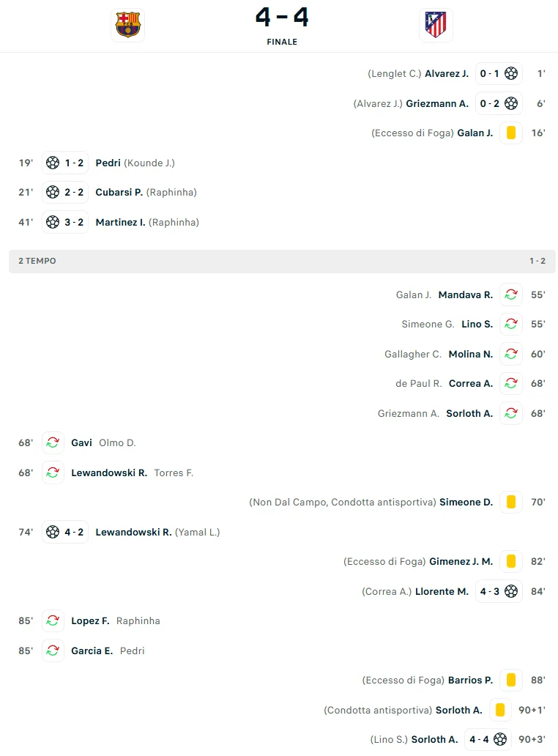Click substitution icon for Garcia E.
This screenshot has height=756, width=558.
[53, 651]
